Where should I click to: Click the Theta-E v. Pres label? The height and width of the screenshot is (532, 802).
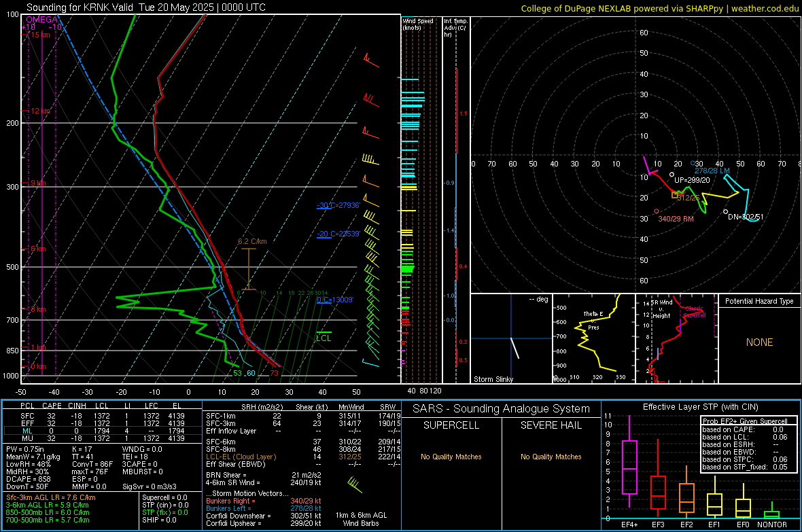(593, 320)
